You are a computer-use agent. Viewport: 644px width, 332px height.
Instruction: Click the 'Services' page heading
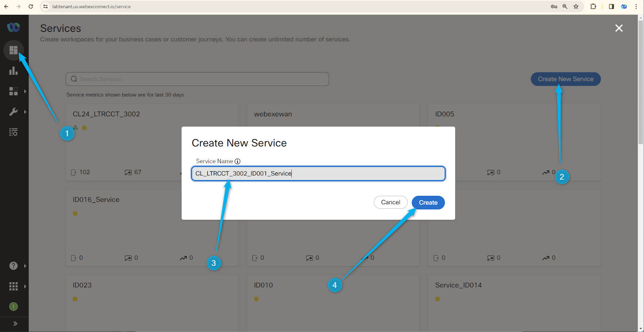[x=60, y=28]
